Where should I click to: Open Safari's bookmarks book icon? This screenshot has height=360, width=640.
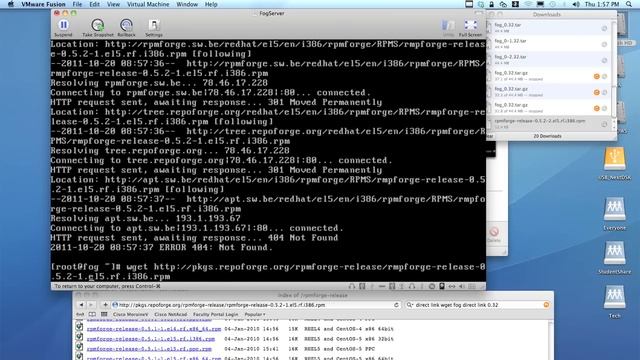tap(92, 315)
